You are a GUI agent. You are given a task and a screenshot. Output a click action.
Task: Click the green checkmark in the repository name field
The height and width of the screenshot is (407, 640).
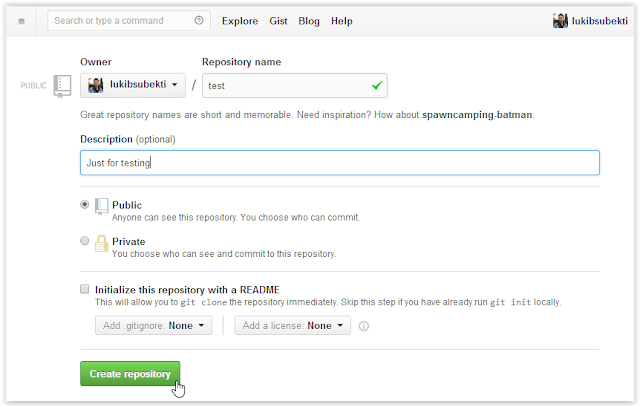376,86
